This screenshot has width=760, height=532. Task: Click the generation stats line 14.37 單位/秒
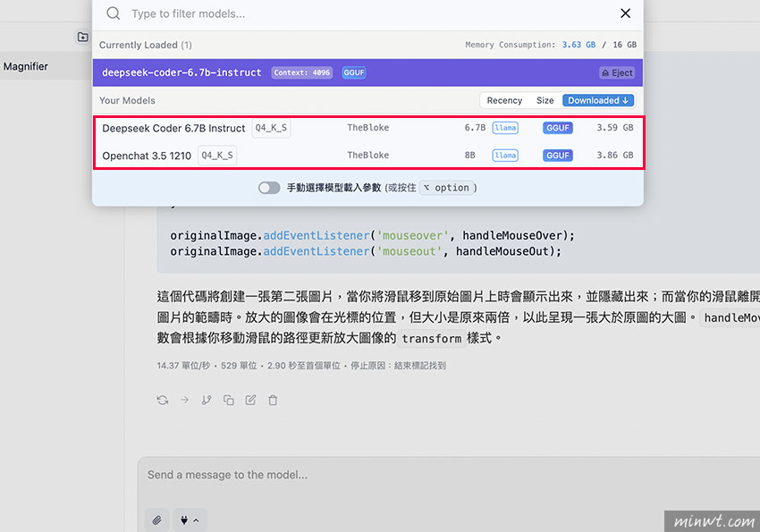(x=301, y=366)
